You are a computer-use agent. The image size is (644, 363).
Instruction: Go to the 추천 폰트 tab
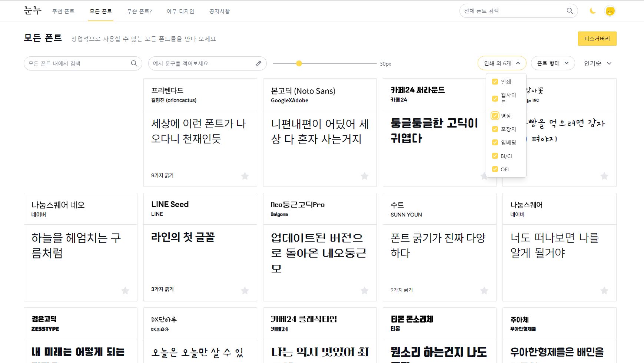(63, 11)
